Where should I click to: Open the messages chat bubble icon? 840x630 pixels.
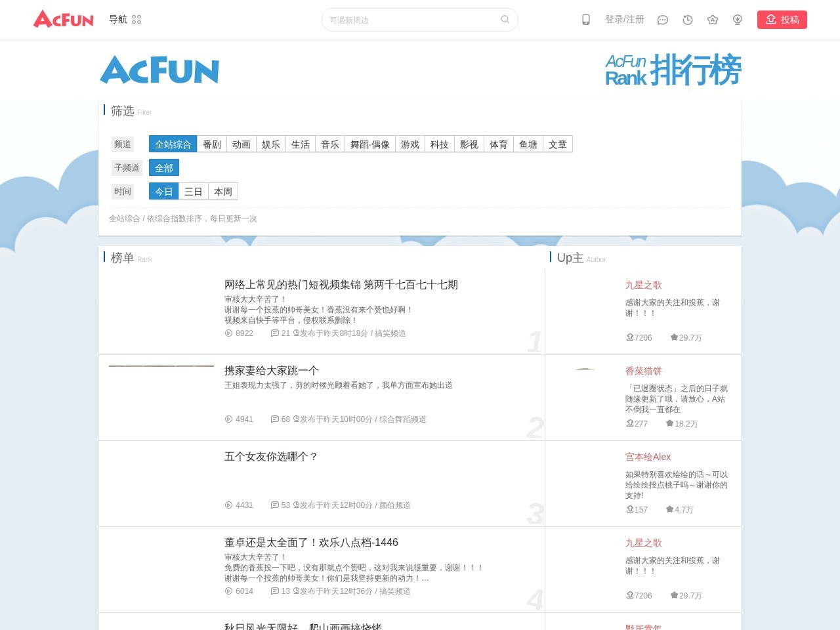663,20
